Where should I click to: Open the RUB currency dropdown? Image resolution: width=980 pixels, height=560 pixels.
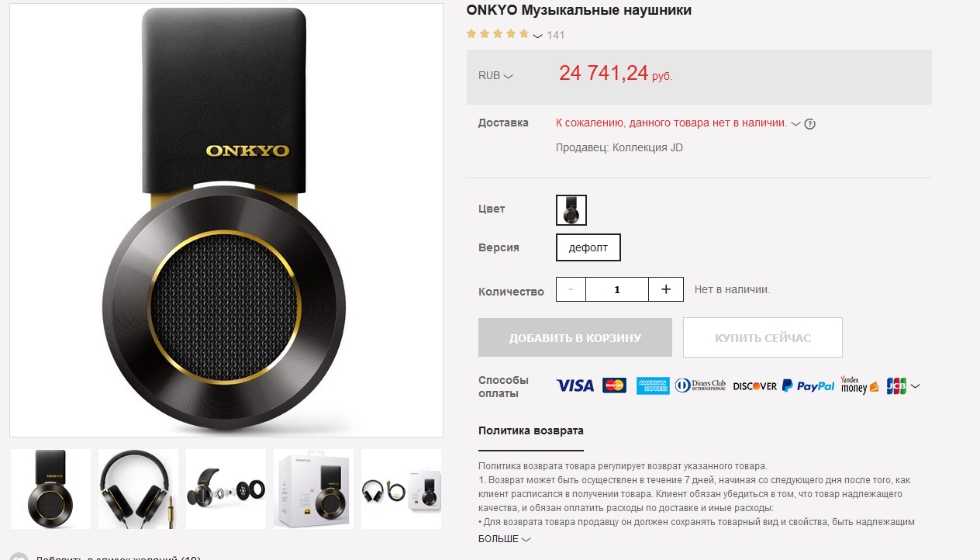coord(495,76)
